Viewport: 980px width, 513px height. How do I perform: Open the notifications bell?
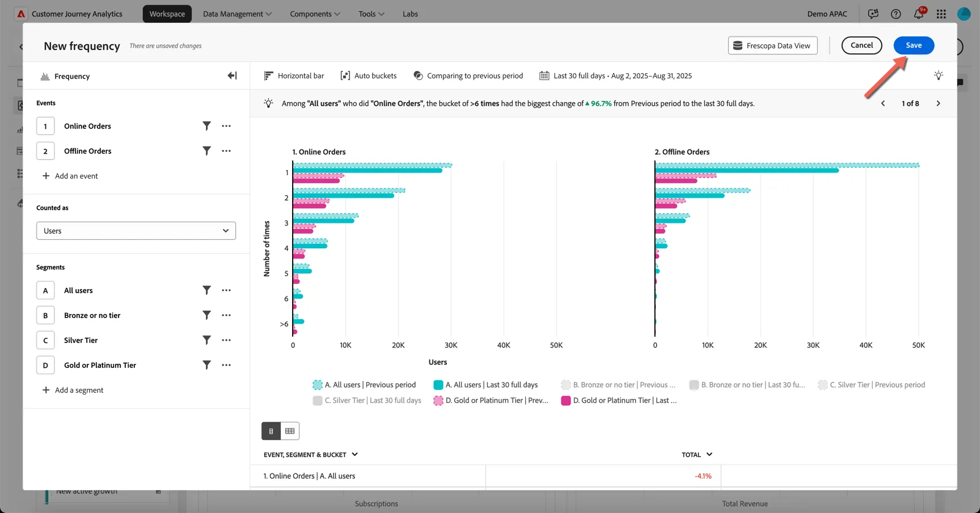(919, 14)
